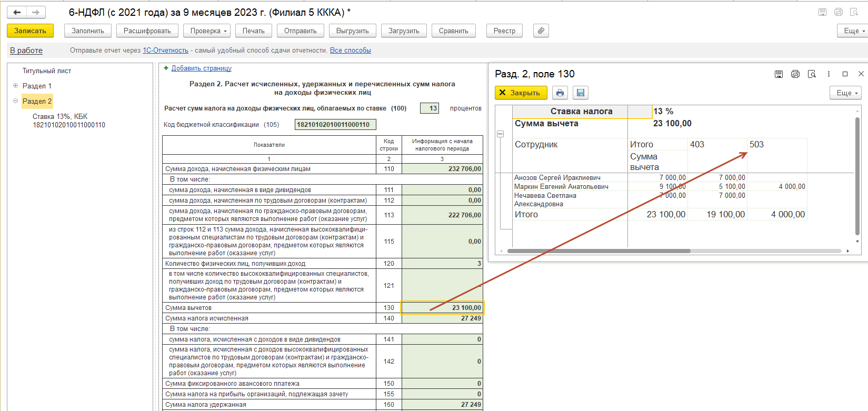Click the preview icon in popup title bar
Screen dimensions: 868x411
pyautogui.click(x=812, y=74)
